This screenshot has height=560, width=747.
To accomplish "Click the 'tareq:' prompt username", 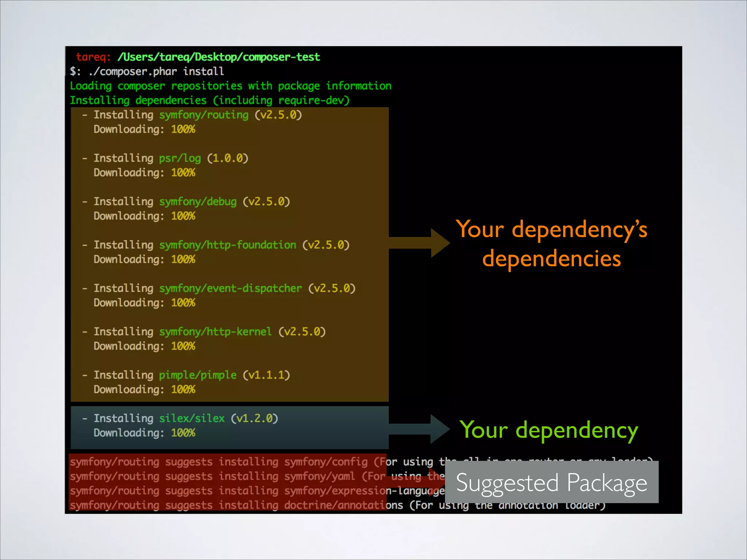I will [93, 57].
